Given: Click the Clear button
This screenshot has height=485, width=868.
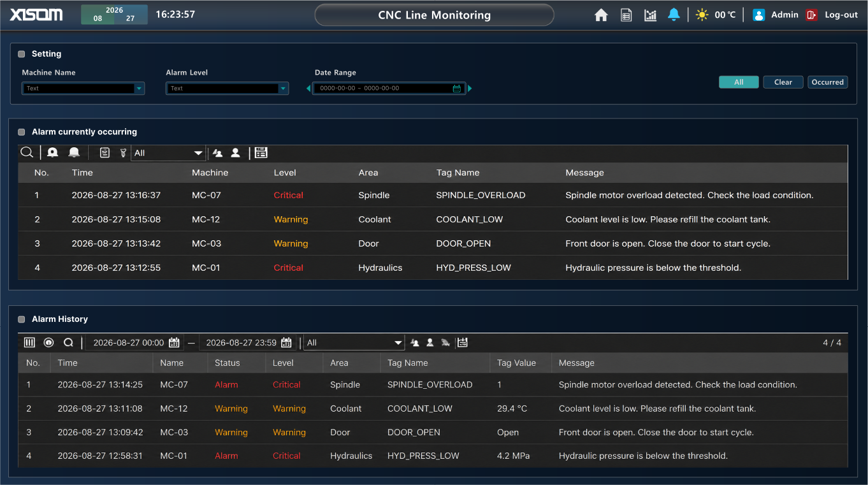Looking at the screenshot, I should 783,82.
